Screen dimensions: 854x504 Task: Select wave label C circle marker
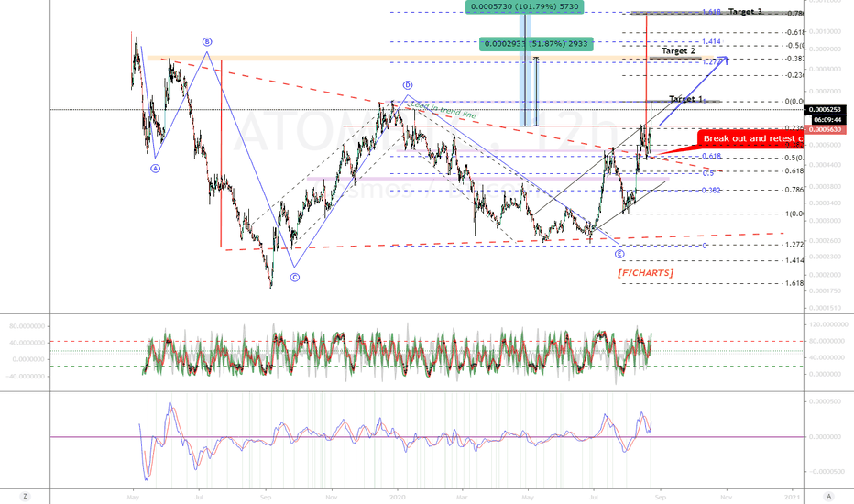click(x=295, y=278)
